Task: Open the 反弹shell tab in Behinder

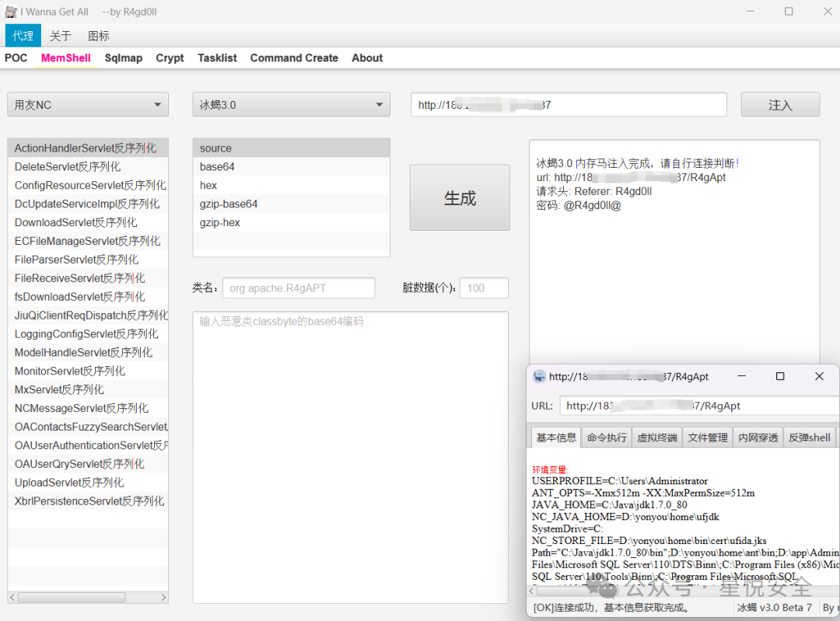Action: coord(809,438)
